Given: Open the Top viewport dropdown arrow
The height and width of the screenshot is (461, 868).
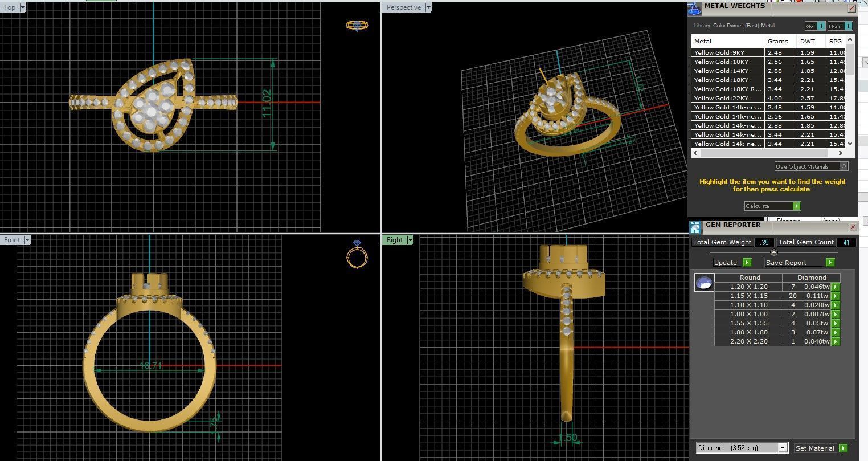Looking at the screenshot, I should tap(23, 7).
